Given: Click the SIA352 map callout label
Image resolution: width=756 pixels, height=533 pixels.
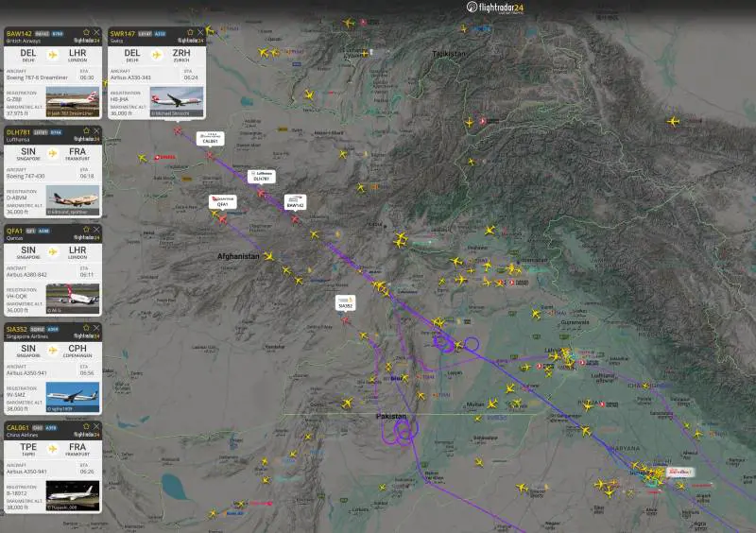Looking at the screenshot, I should (345, 303).
